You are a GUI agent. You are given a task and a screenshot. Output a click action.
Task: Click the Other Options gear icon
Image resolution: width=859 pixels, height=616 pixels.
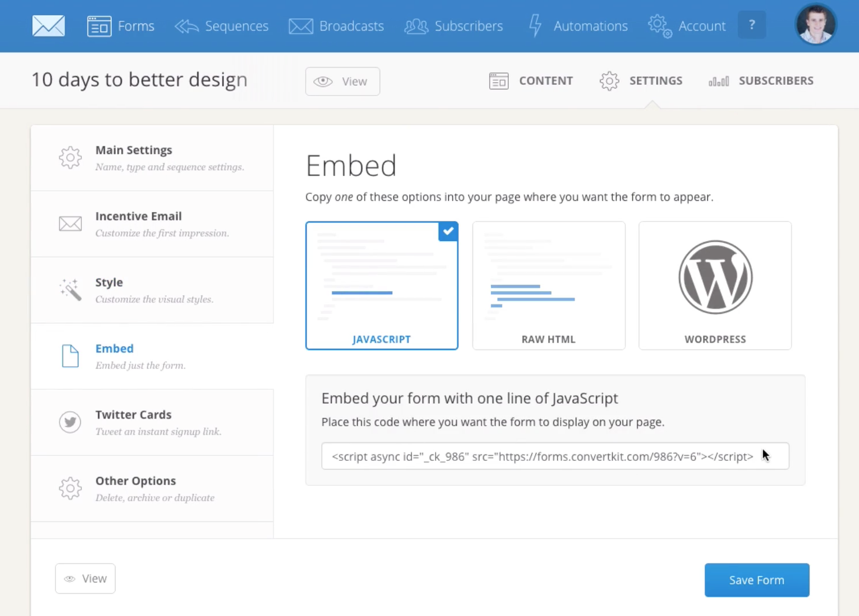tap(70, 489)
